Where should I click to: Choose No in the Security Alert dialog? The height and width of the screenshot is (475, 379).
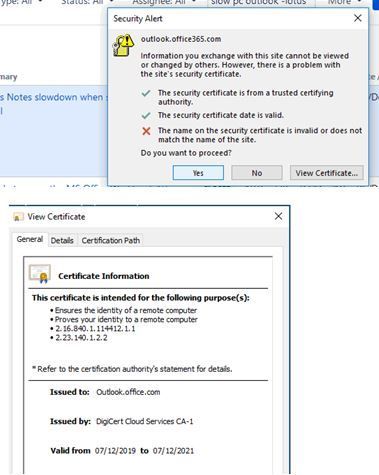pos(257,173)
